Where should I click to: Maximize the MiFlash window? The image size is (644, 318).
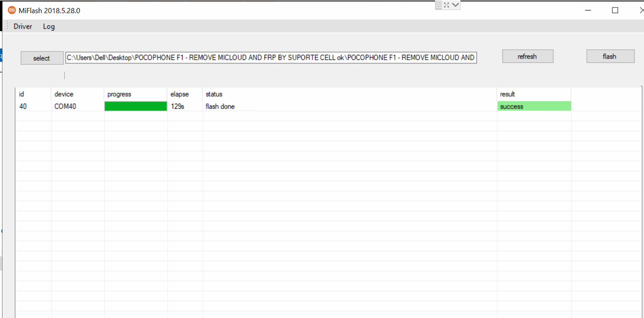pos(615,10)
